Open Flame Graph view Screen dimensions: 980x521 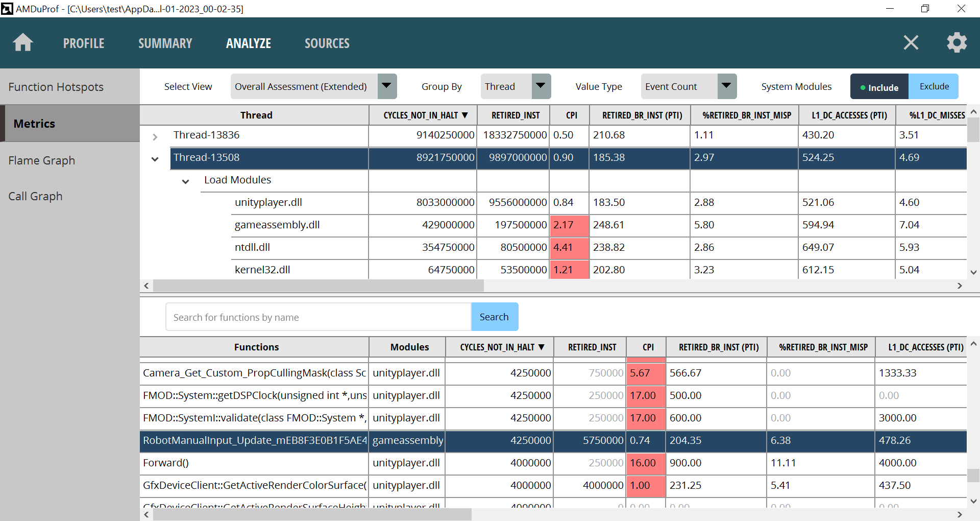coord(70,160)
